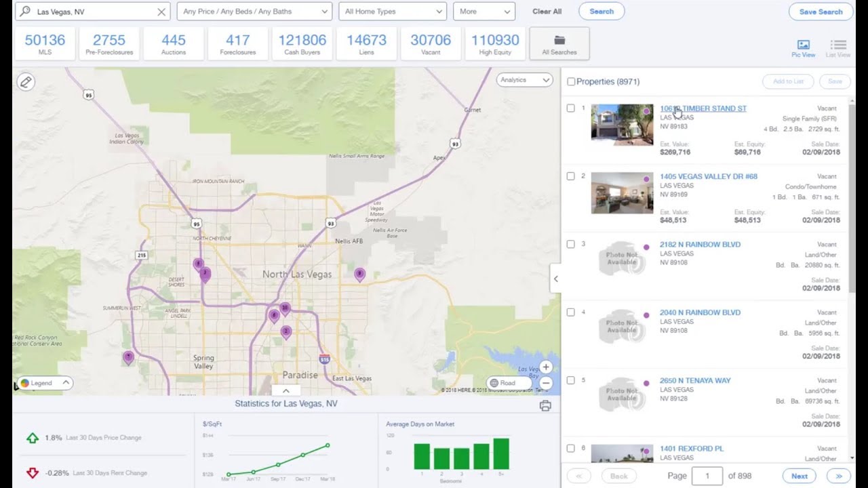Click the page number input field

[x=707, y=476]
